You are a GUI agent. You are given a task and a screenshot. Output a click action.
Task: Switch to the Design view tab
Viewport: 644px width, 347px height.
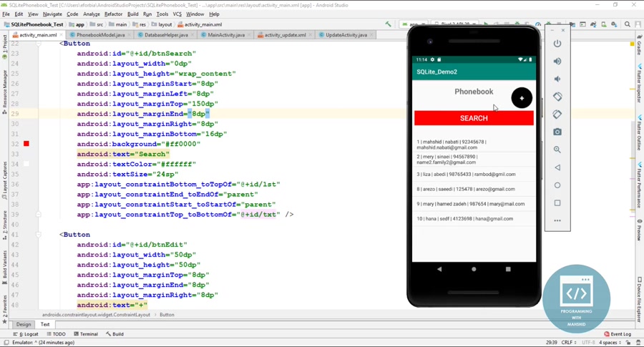pos(24,324)
